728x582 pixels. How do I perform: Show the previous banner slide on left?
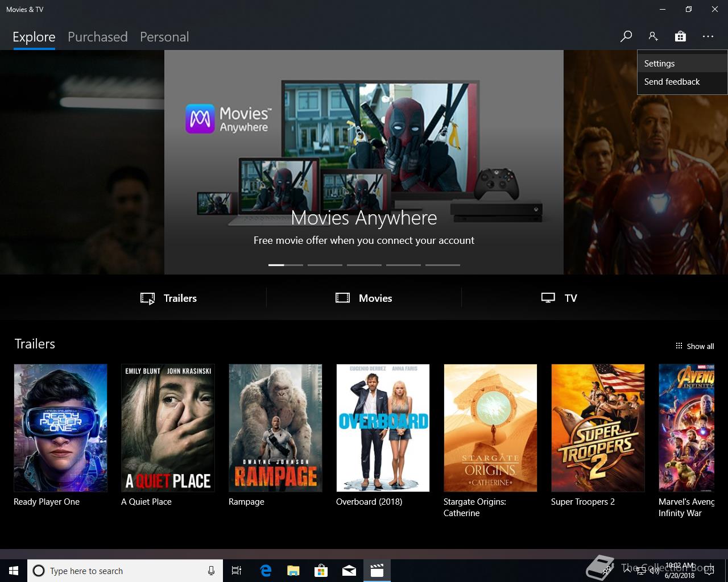tap(82, 162)
